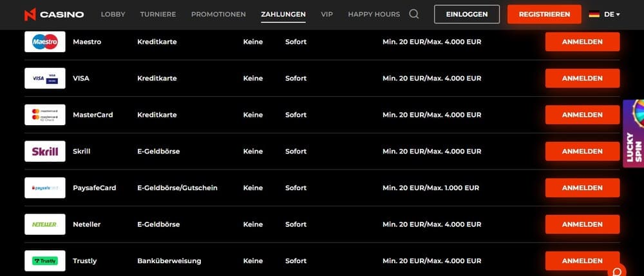
Task: Select the Happy Hours menu item
Action: tap(374, 14)
